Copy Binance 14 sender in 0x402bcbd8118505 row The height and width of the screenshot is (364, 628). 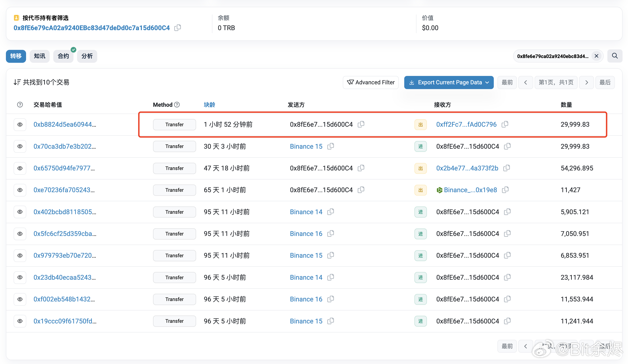pyautogui.click(x=331, y=211)
